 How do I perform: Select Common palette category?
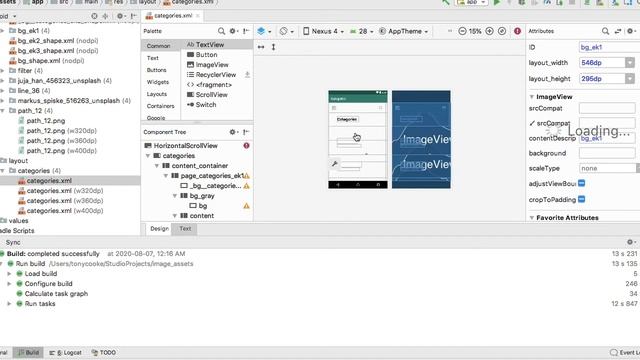(158, 46)
